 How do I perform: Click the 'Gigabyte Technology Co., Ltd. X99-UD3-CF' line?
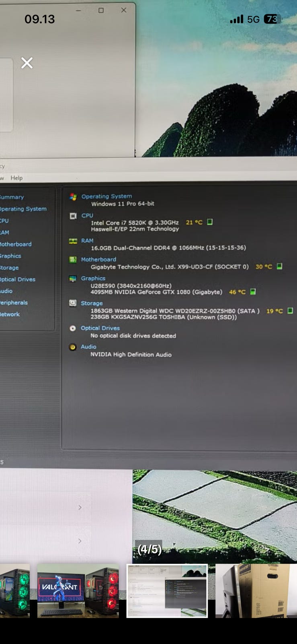(170, 266)
